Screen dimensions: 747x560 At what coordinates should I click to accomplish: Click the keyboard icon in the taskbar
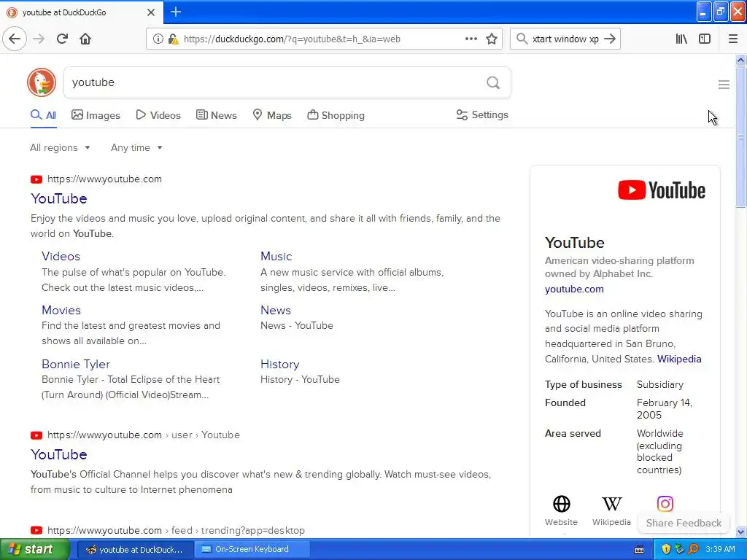pyautogui.click(x=639, y=550)
